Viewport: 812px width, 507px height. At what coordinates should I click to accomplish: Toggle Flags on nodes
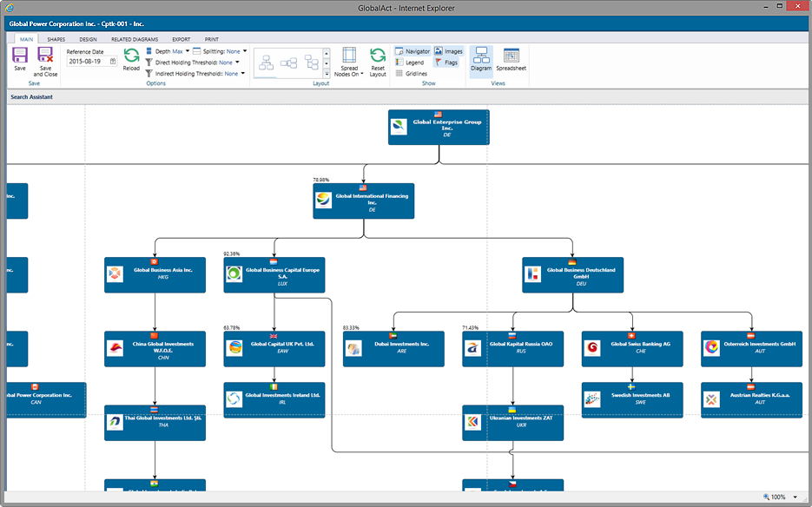tap(446, 63)
